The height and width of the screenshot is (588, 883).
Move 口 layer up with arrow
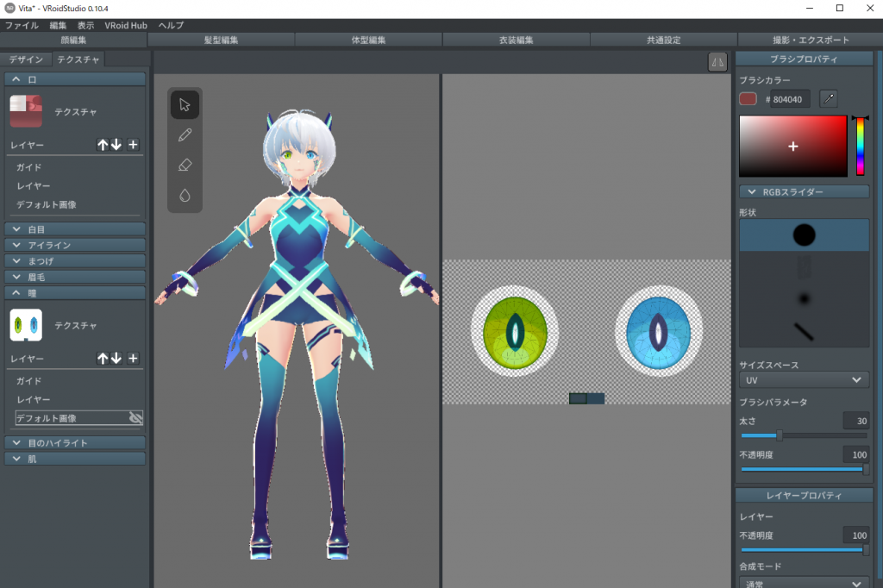103,145
